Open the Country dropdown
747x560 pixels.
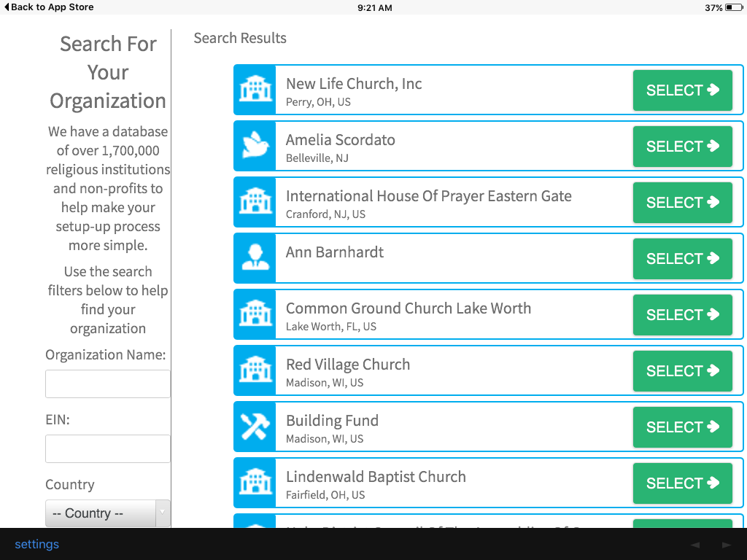108,513
